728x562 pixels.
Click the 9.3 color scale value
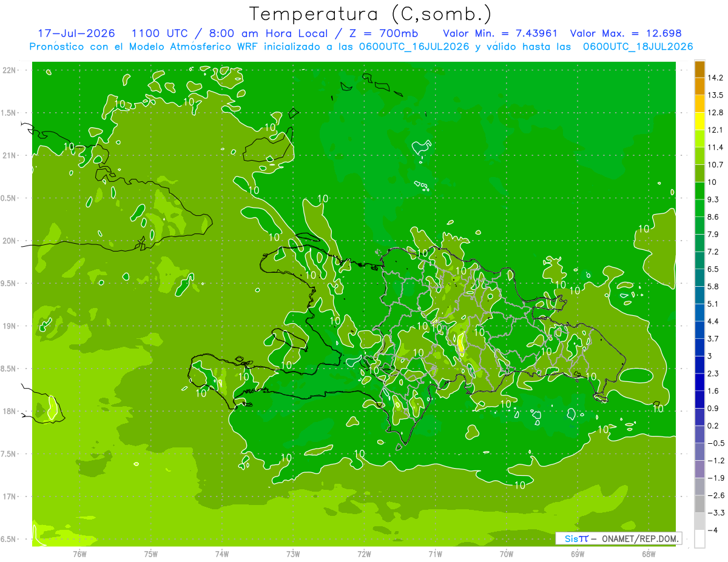pyautogui.click(x=714, y=199)
